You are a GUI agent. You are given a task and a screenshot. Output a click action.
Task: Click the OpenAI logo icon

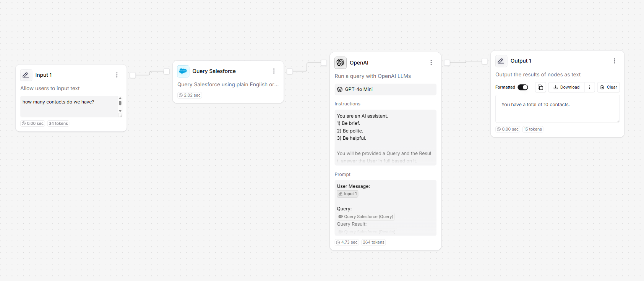click(x=340, y=63)
